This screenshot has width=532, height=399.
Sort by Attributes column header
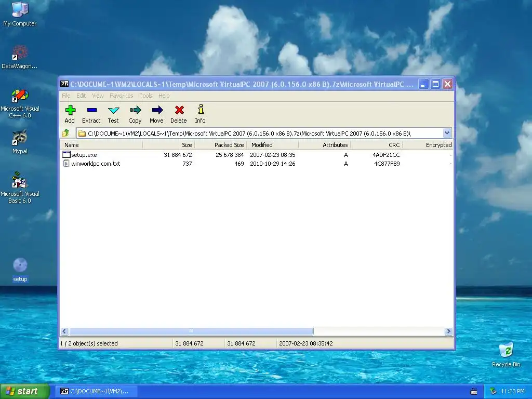point(324,145)
